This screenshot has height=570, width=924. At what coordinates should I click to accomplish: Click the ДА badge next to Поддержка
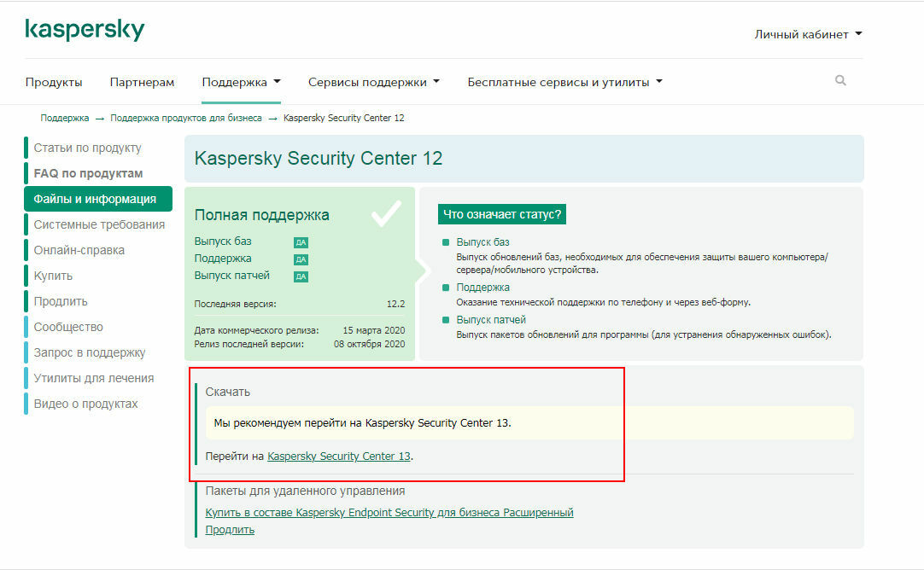(301, 259)
